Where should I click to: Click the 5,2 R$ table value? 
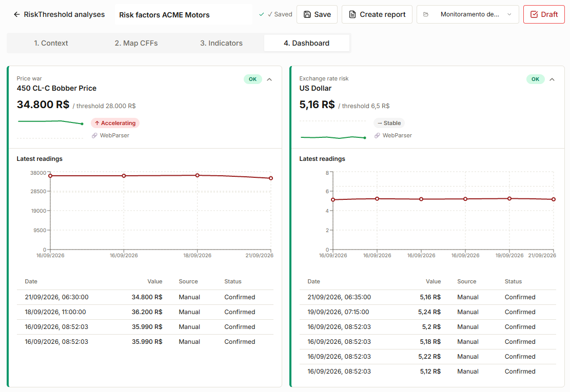point(431,327)
